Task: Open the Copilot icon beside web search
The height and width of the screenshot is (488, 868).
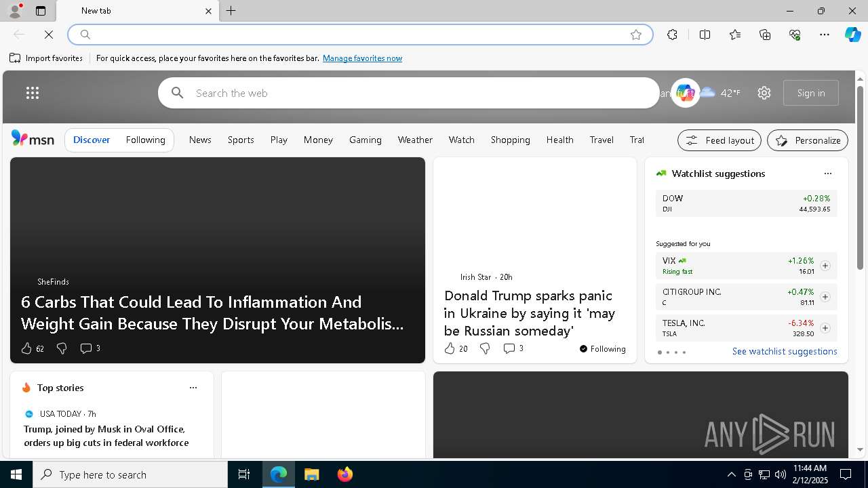Action: (x=685, y=93)
